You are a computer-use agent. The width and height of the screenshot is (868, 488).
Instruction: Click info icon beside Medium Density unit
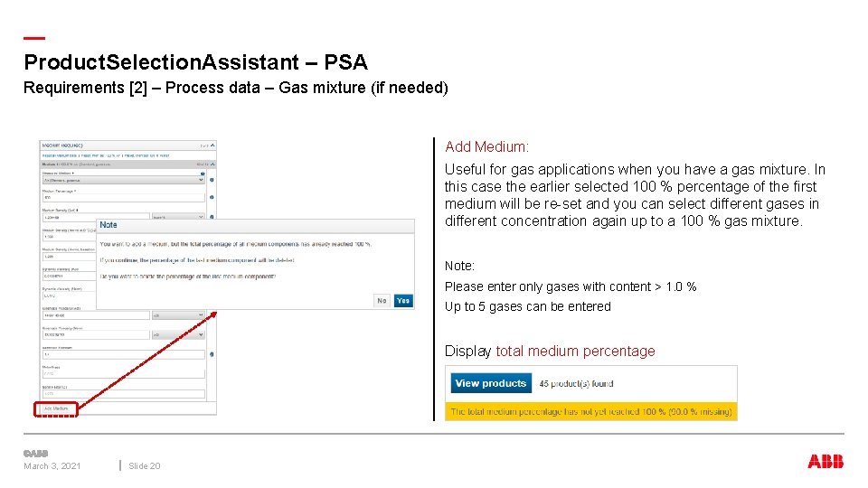click(212, 217)
